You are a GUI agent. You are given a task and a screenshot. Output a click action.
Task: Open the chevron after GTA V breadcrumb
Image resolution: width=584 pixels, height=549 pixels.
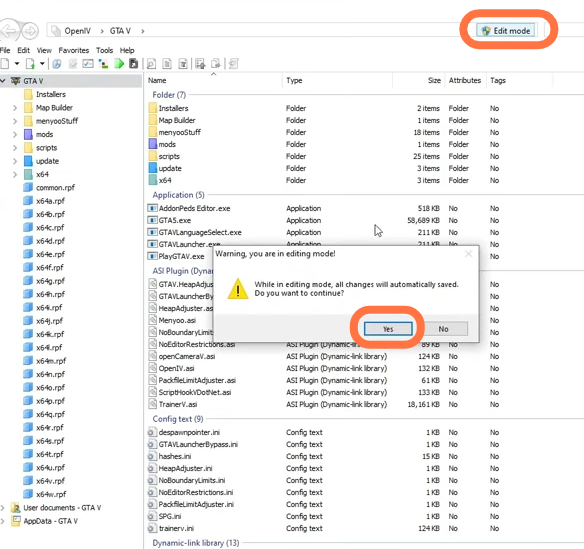[x=143, y=31]
